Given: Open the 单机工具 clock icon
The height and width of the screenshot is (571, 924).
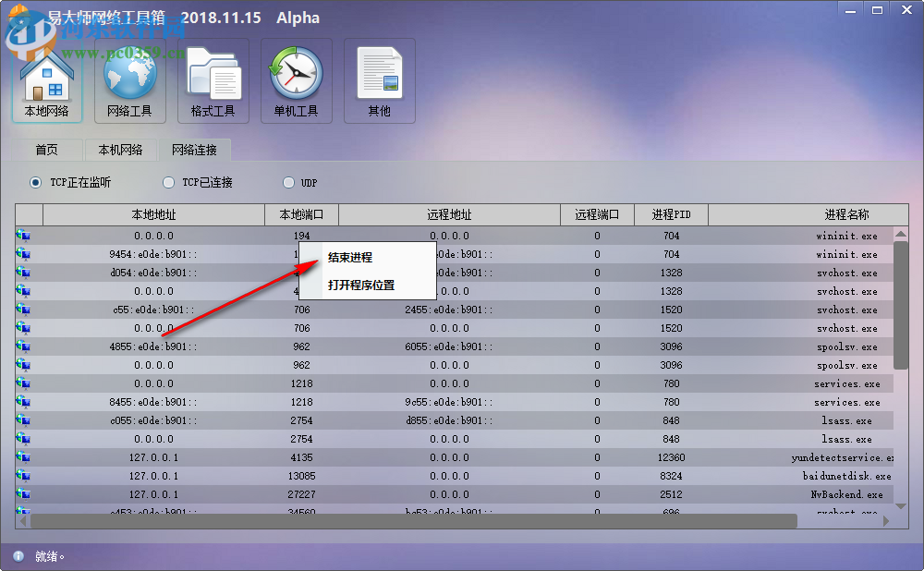Looking at the screenshot, I should click(x=297, y=81).
